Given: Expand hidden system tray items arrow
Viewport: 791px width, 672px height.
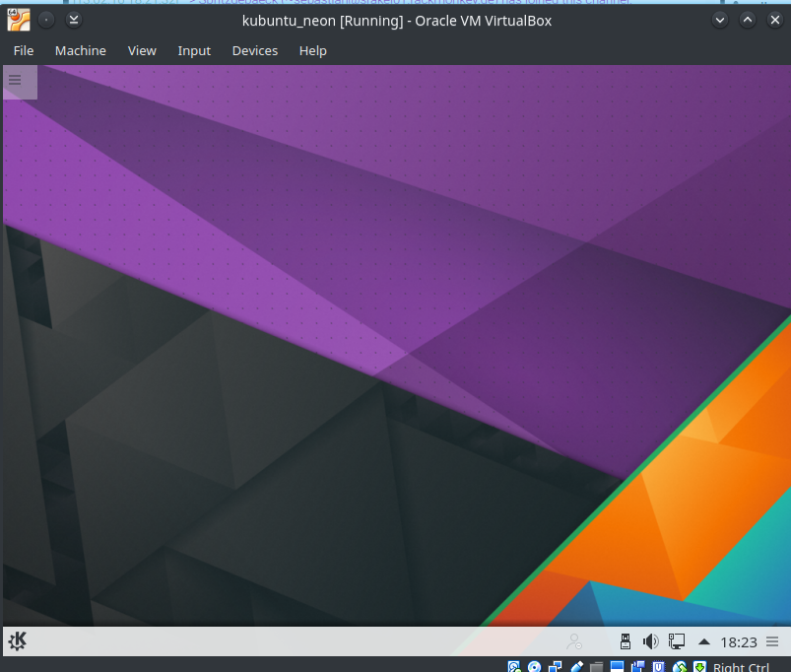Looking at the screenshot, I should tap(703, 641).
